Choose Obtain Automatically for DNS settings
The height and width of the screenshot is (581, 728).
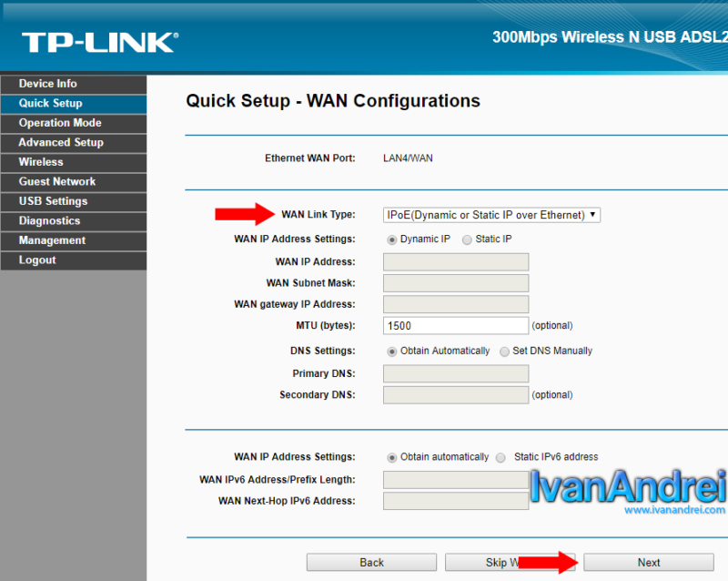392,352
